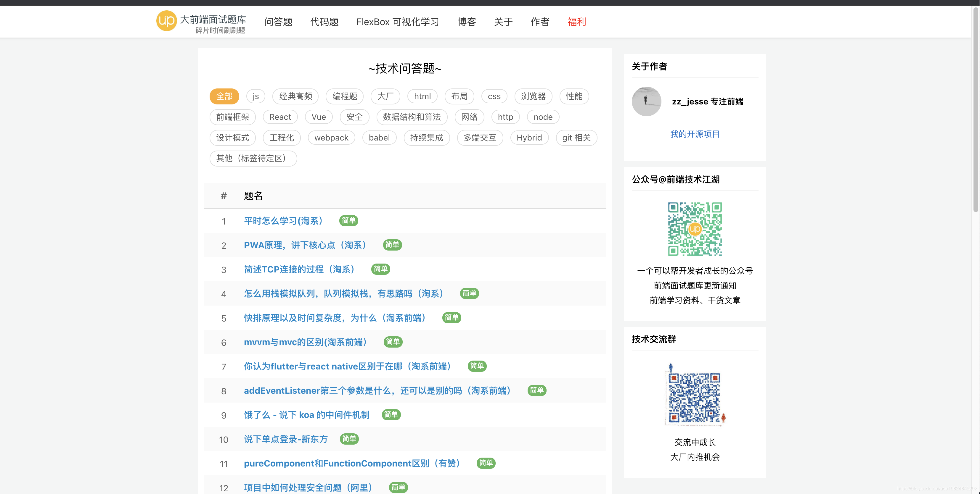Open the 问答题 navigation item
The height and width of the screenshot is (494, 980).
click(279, 22)
